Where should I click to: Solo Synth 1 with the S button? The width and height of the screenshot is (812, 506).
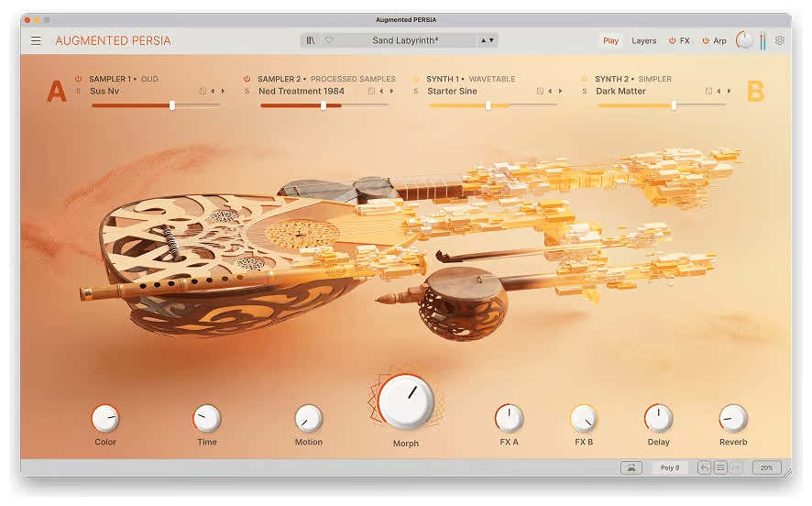click(x=415, y=91)
